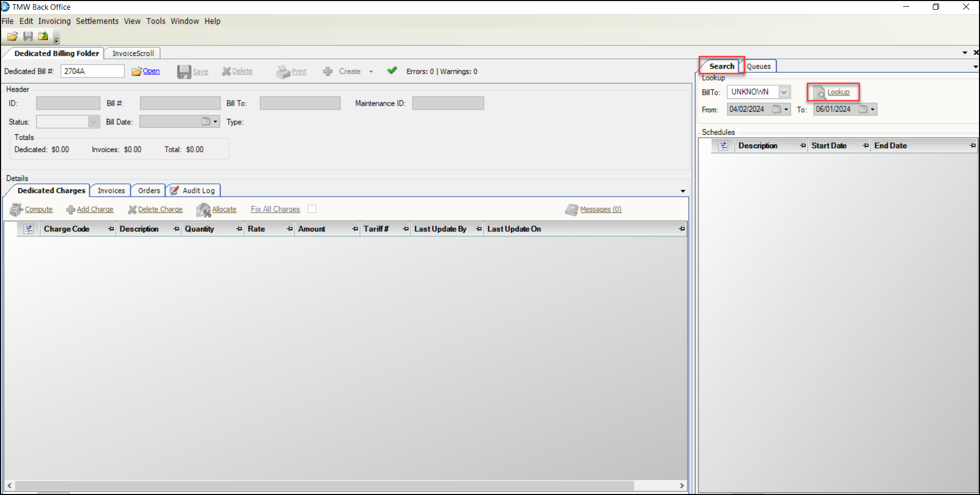Open the calendar in the From date field
980x495 pixels.
coord(777,110)
